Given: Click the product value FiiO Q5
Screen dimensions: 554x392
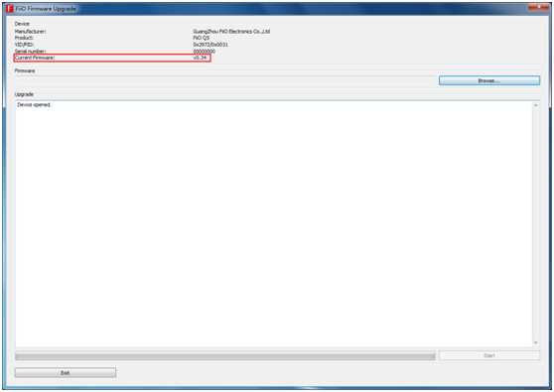Looking at the screenshot, I should 201,38.
